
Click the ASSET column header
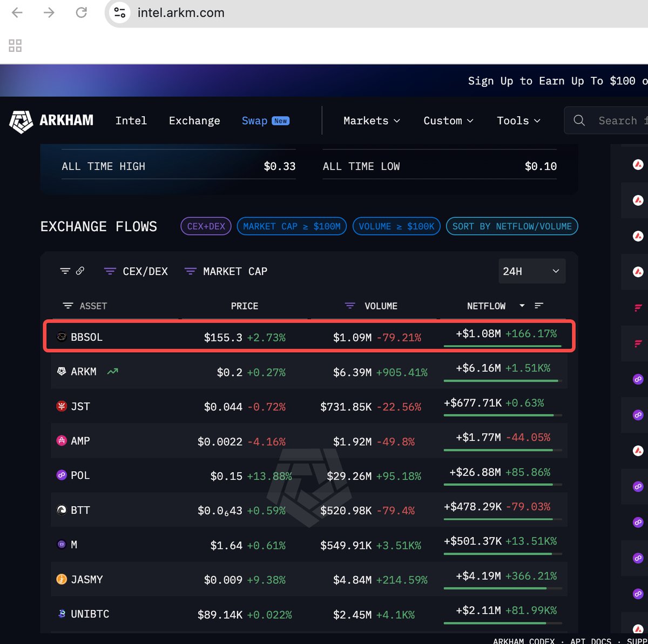click(x=93, y=306)
